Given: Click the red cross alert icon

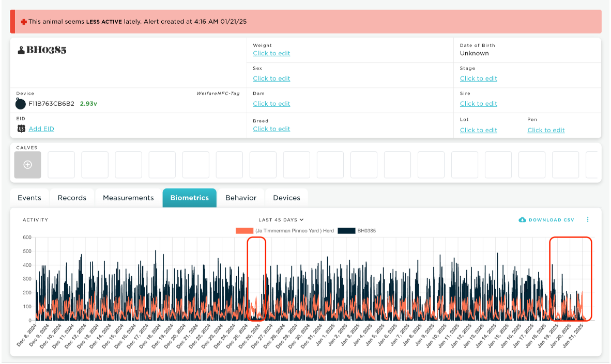Looking at the screenshot, I should click(24, 22).
